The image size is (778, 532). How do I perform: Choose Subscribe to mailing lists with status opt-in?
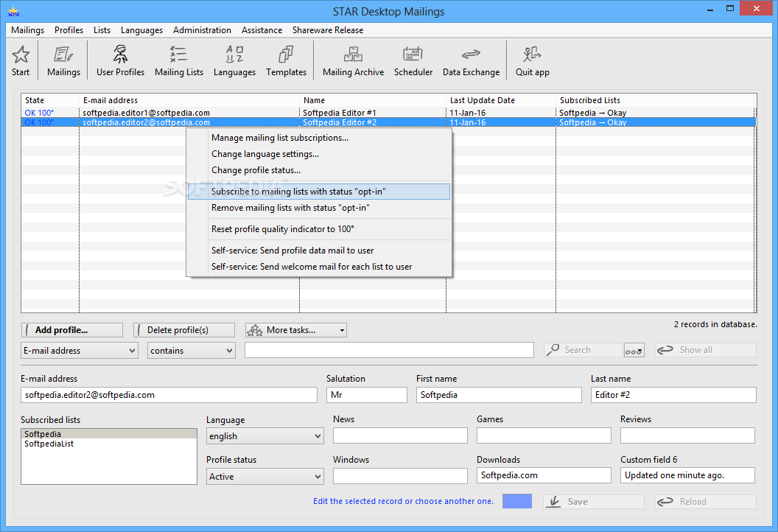(x=318, y=192)
